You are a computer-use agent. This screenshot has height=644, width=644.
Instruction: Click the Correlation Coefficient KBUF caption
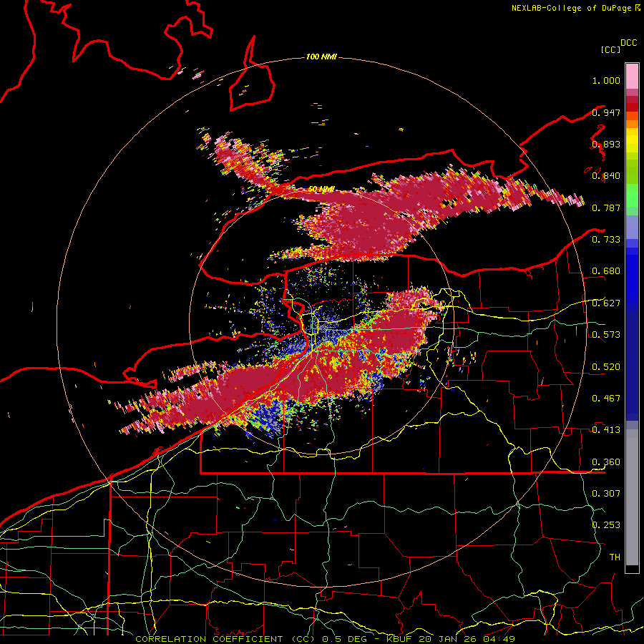[325, 639]
